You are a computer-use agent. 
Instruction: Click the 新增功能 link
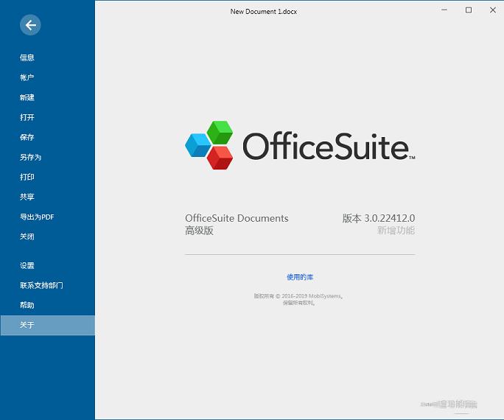point(396,231)
